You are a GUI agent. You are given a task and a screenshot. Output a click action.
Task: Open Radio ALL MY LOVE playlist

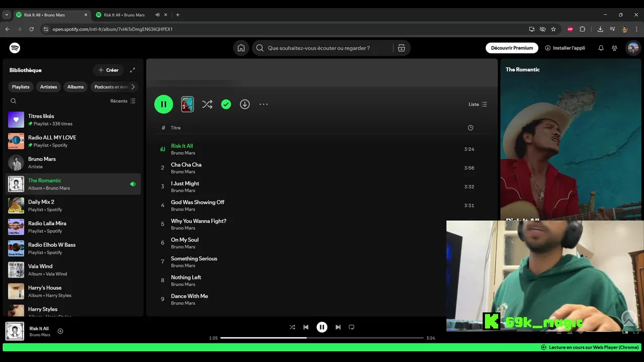click(x=73, y=141)
